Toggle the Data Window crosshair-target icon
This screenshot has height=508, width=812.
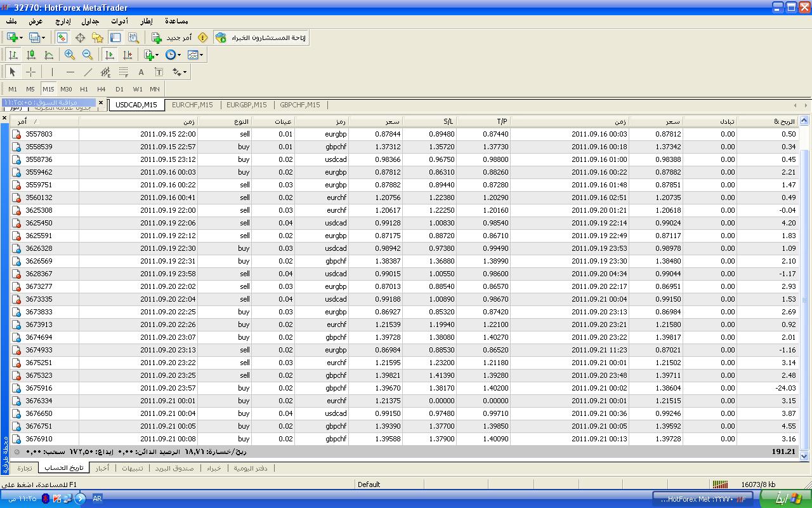pyautogui.click(x=80, y=38)
